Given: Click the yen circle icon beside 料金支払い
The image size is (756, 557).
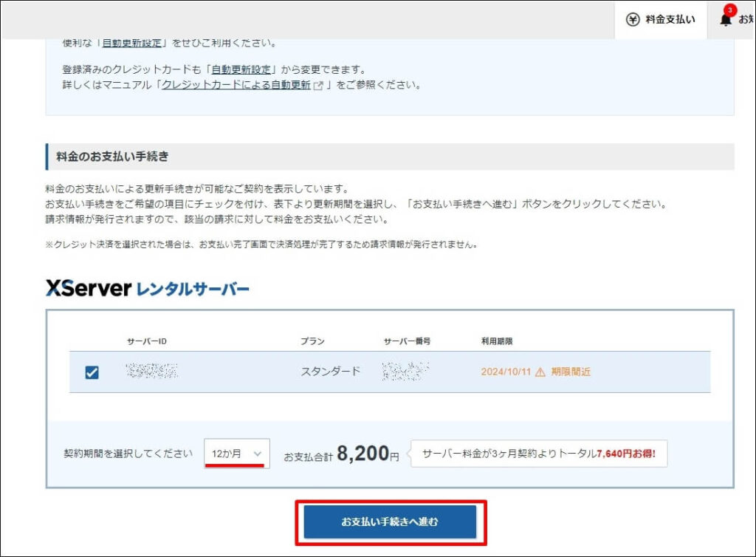Looking at the screenshot, I should (x=633, y=19).
